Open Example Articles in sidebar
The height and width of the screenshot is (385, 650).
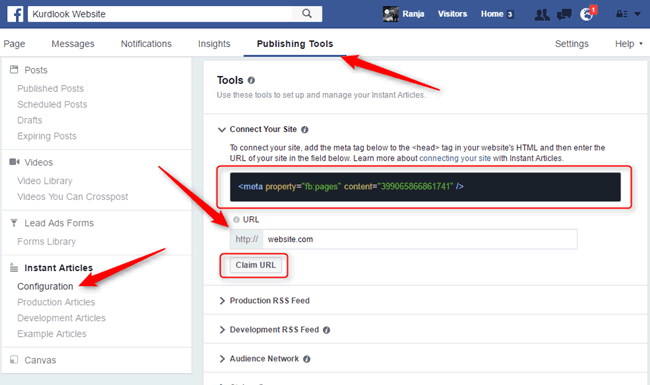52,334
